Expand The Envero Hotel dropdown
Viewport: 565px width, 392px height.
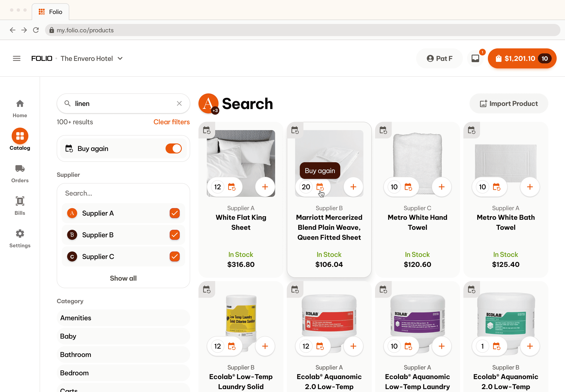pos(120,58)
